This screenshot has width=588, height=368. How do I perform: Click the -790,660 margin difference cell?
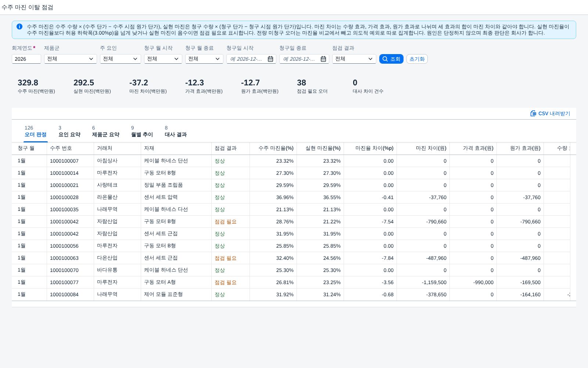pyautogui.click(x=436, y=222)
